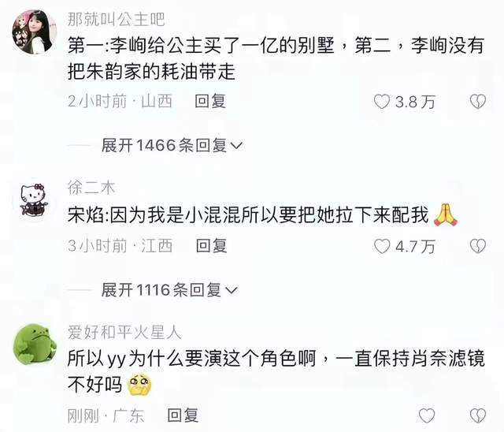Viewport: 504px width, 432px height.
Task: Tap broken heart on 徐二木's comment
Action: (478, 247)
